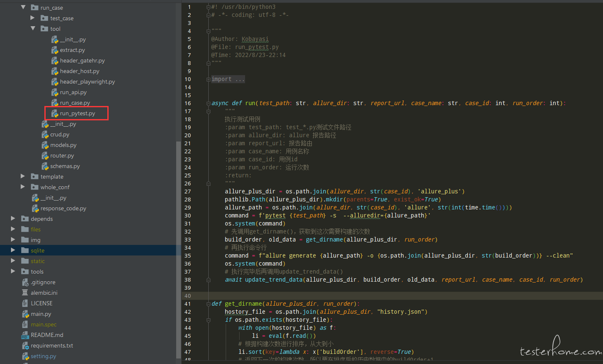Click the test_case folder icon
The height and width of the screenshot is (364, 603).
click(44, 18)
